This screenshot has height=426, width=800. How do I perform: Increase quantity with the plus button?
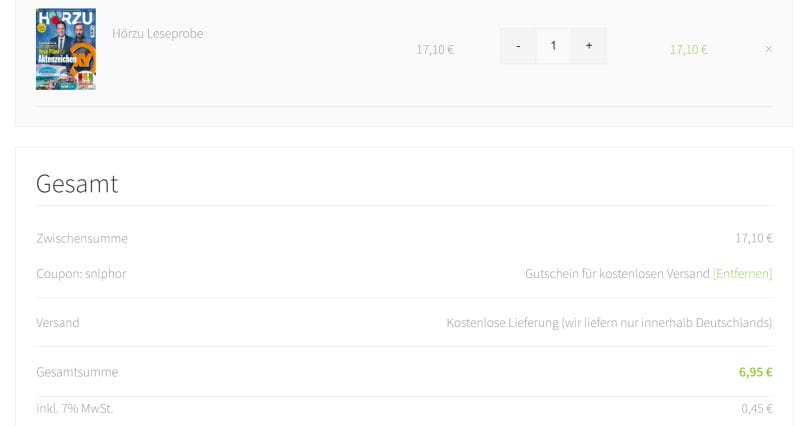(x=588, y=46)
